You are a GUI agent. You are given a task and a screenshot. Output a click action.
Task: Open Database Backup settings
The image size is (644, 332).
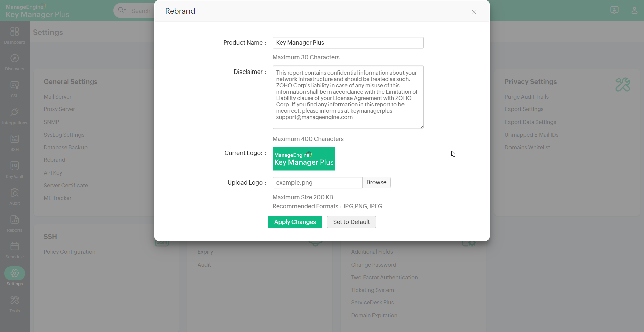[x=65, y=148]
